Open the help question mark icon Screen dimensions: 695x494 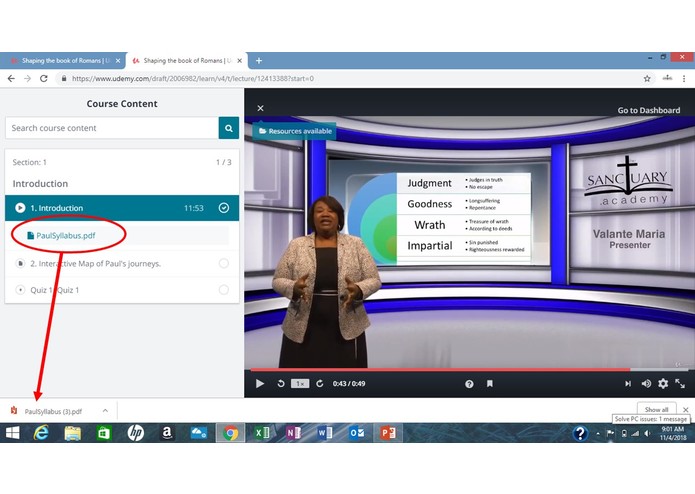click(469, 384)
